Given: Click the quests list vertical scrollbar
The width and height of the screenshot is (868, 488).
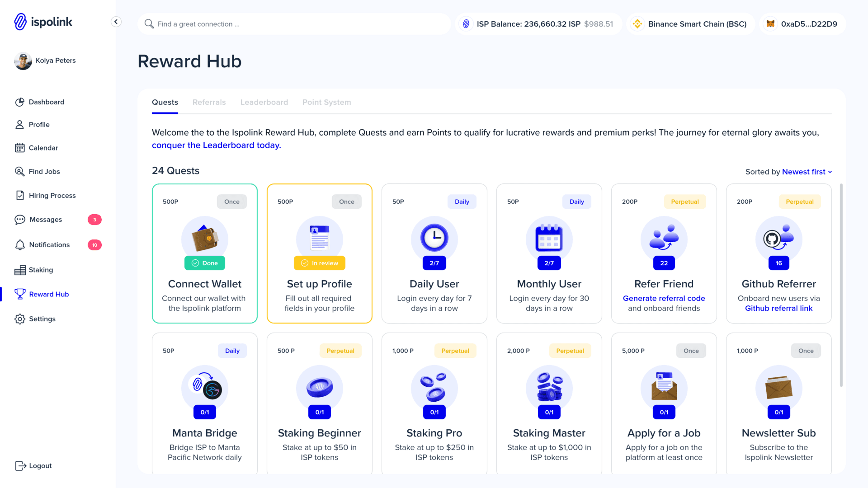Looking at the screenshot, I should 841,285.
